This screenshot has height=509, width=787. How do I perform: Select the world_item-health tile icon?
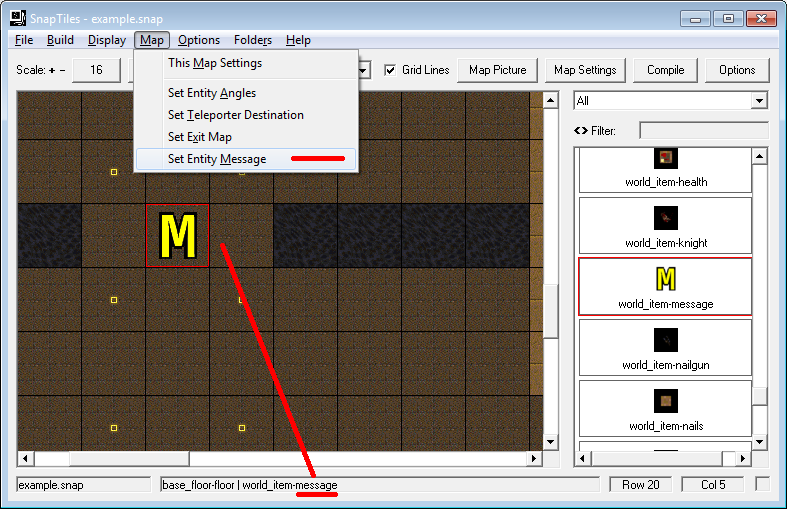click(x=666, y=158)
